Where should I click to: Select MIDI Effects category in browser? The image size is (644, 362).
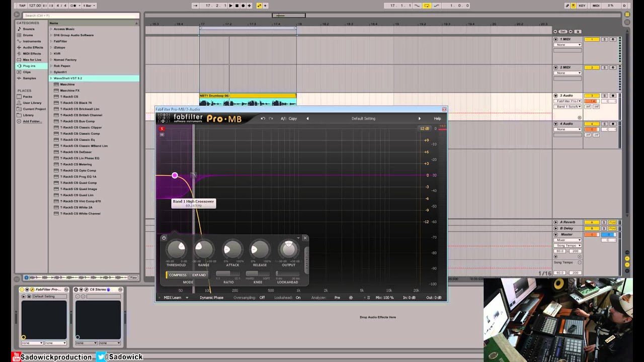pyautogui.click(x=32, y=53)
